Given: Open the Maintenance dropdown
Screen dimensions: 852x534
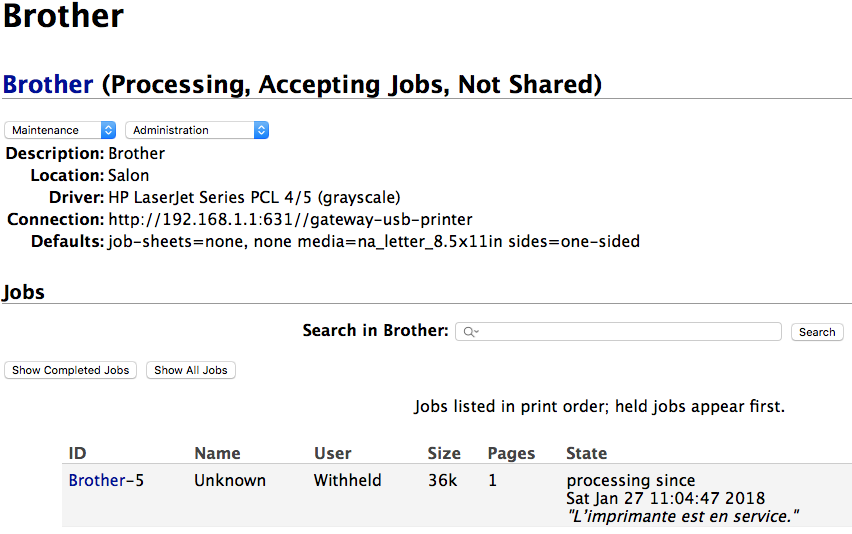Looking at the screenshot, I should [x=60, y=130].
